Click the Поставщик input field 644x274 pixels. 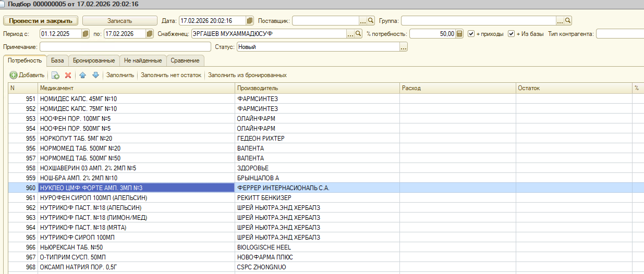click(325, 21)
